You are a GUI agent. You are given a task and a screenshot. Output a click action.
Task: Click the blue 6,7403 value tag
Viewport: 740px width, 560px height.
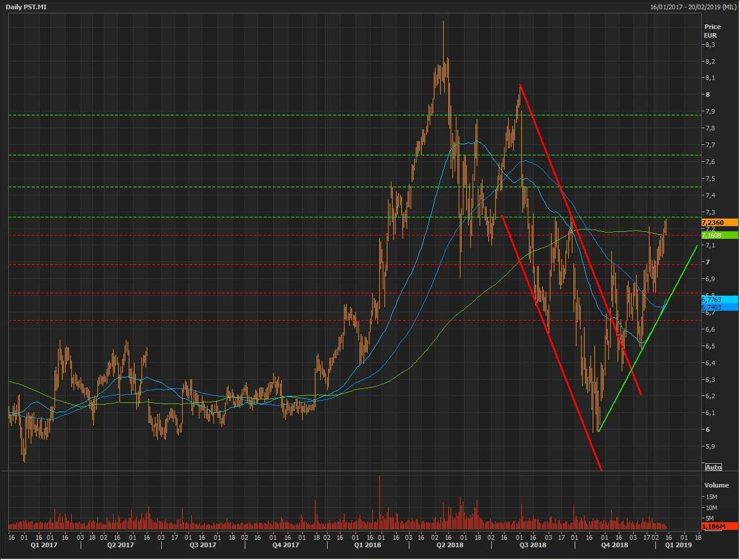coord(719,307)
